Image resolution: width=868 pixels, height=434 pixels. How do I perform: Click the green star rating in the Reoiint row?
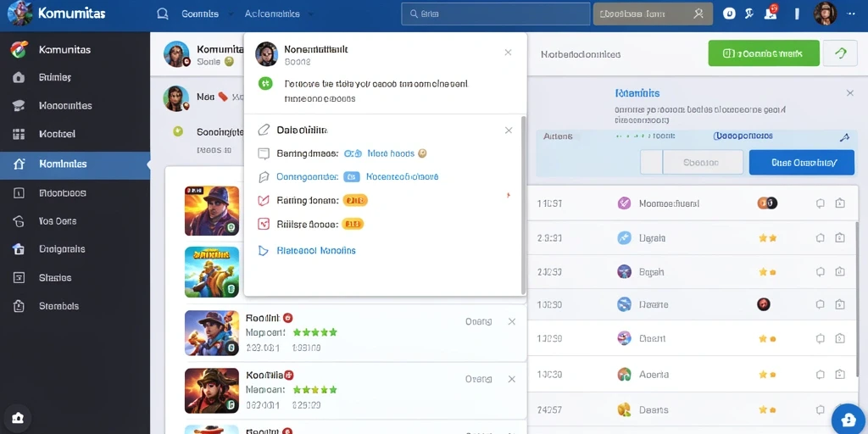pyautogui.click(x=315, y=332)
